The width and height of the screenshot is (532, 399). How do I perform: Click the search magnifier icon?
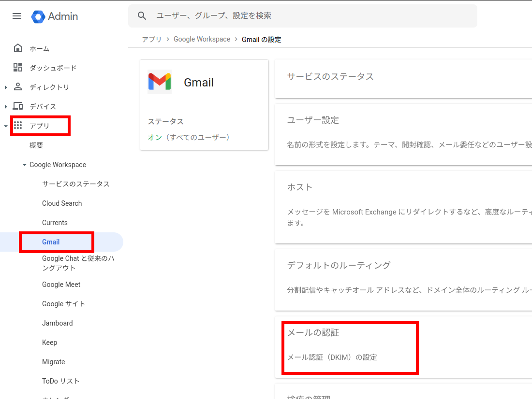point(142,16)
